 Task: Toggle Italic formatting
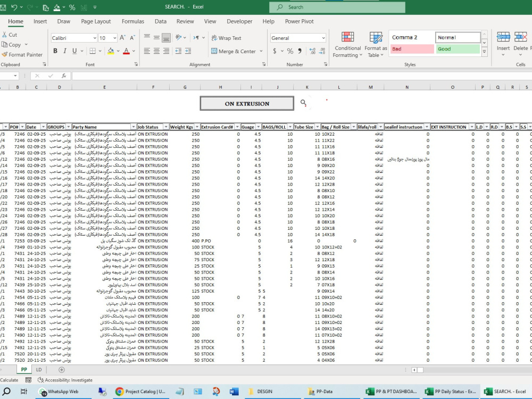pyautogui.click(x=65, y=51)
